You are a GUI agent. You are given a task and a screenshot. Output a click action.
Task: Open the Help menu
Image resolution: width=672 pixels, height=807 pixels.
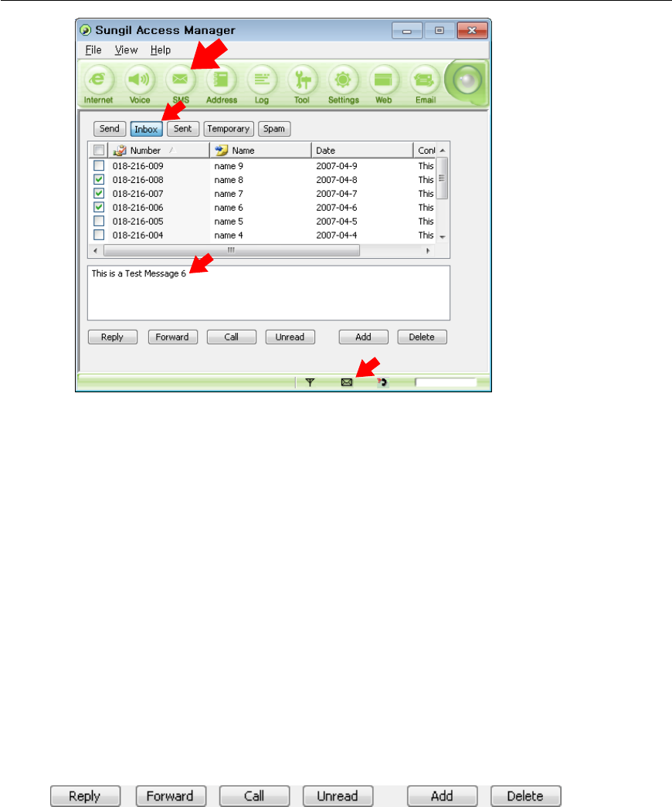click(x=161, y=50)
